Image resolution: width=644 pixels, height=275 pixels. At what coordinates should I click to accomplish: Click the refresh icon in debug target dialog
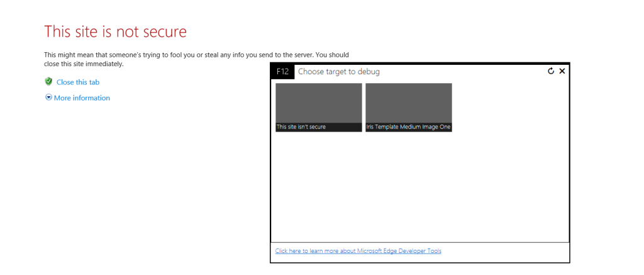point(551,71)
